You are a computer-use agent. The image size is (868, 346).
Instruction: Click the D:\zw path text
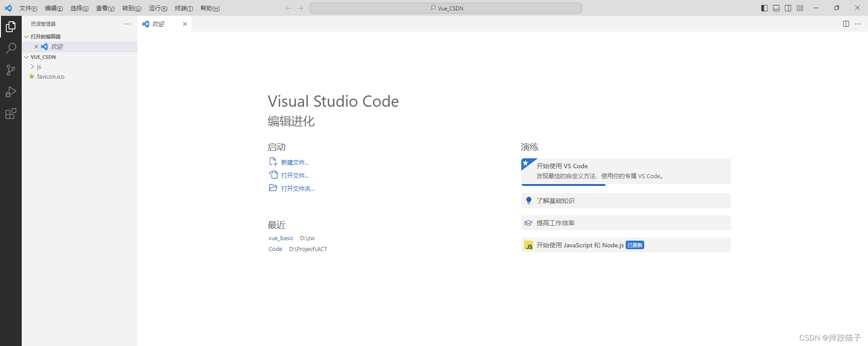307,238
